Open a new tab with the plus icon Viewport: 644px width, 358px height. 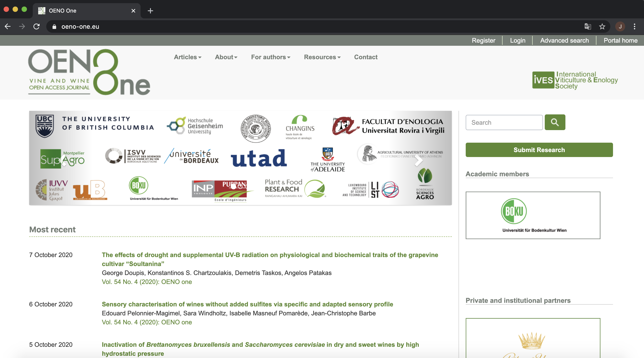point(150,11)
